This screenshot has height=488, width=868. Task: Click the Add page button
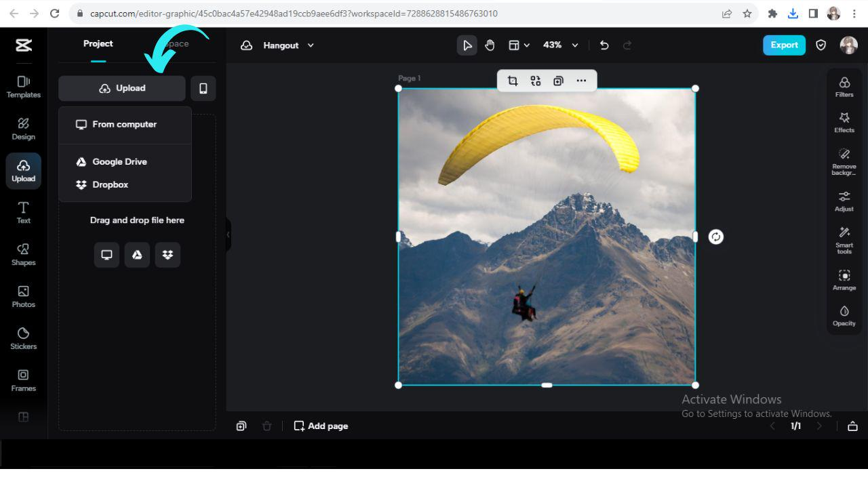[321, 426]
